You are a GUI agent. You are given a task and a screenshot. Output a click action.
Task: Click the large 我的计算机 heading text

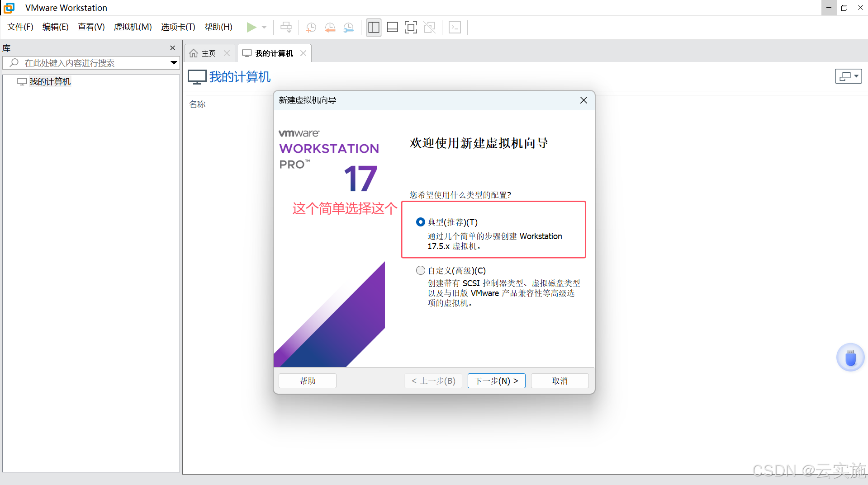point(240,77)
